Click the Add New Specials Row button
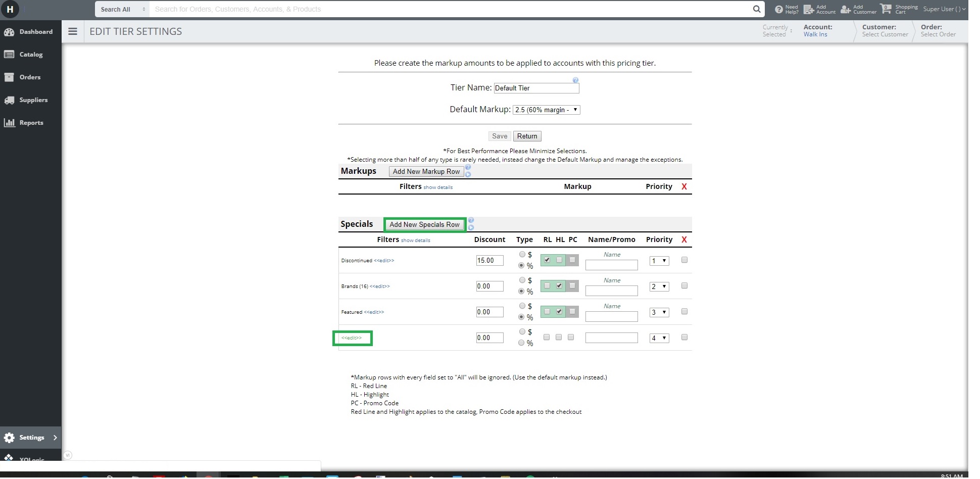The width and height of the screenshot is (980, 479). point(425,225)
